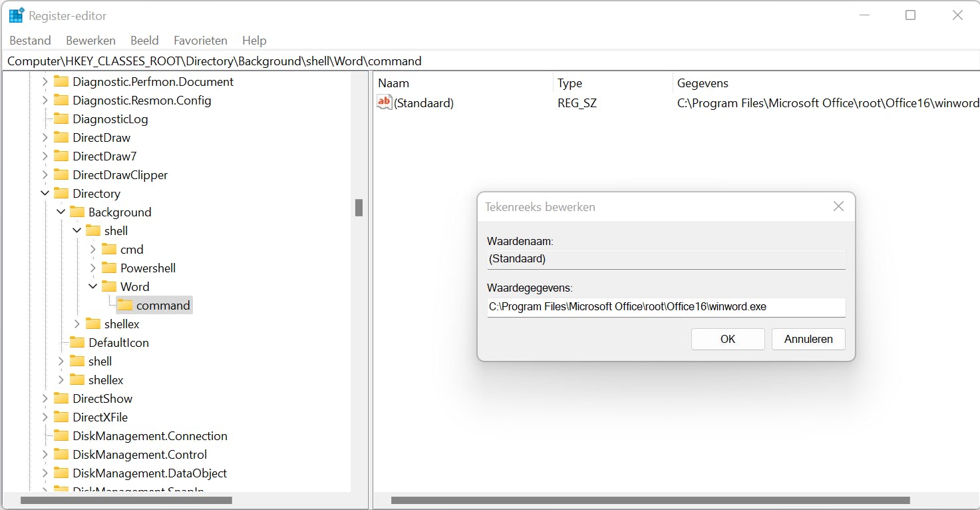Open the Beeld menu
980x510 pixels.
[144, 41]
